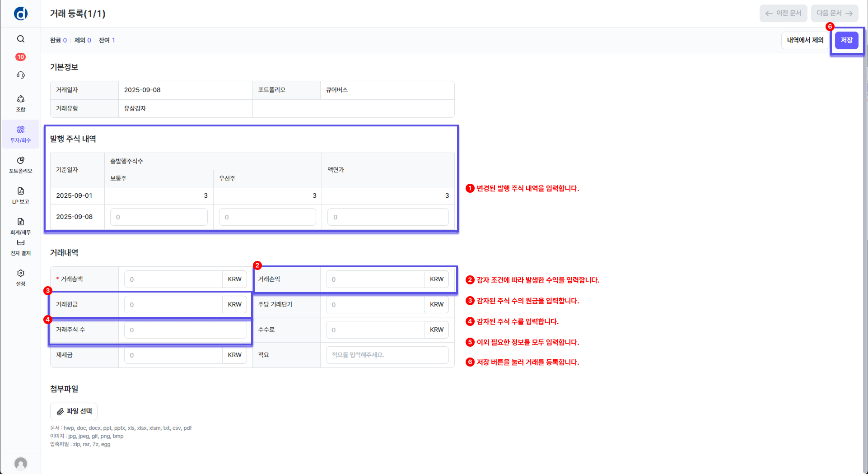The width and height of the screenshot is (868, 474).
Task: Select the 투자/회수 sidebar menu
Action: (21, 134)
